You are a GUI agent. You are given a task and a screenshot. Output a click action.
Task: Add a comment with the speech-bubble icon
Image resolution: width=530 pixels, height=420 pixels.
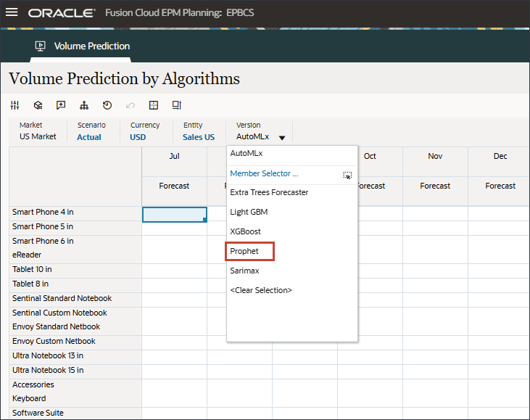(x=61, y=105)
